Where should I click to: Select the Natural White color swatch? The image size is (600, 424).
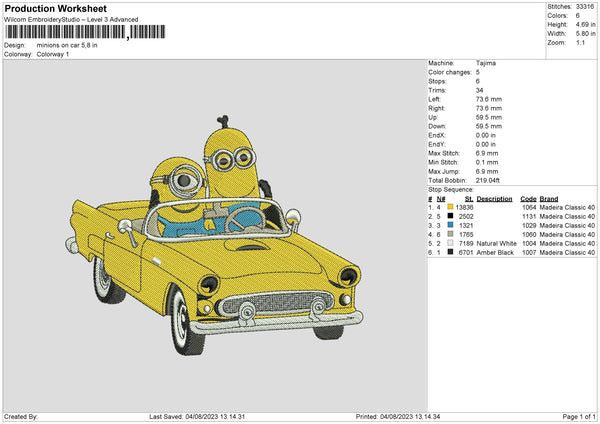click(451, 243)
